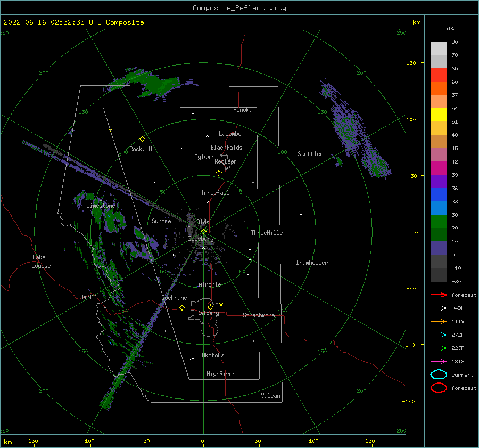Viewport: 479px width, 448px height.
Task: Click the Drumheller label
Action: point(312,263)
